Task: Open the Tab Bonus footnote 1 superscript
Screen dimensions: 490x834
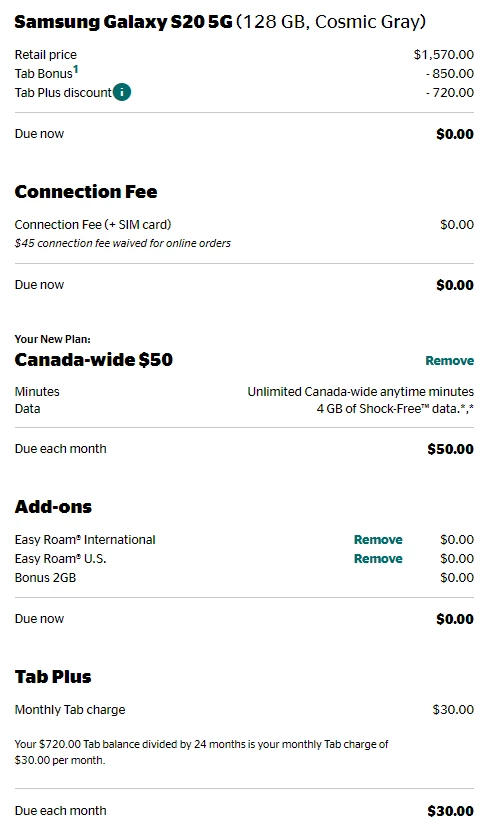Action: [76, 69]
